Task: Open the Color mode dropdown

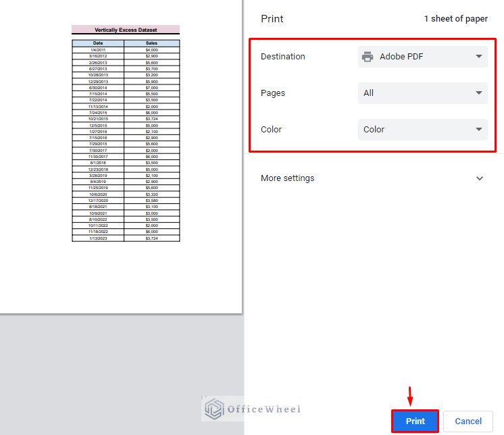Action: tap(422, 130)
